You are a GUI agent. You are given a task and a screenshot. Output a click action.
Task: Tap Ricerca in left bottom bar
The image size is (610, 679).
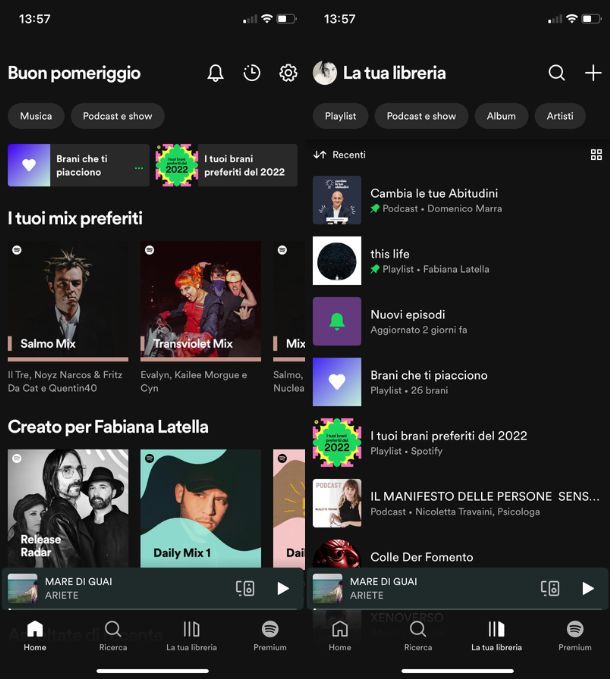(113, 635)
